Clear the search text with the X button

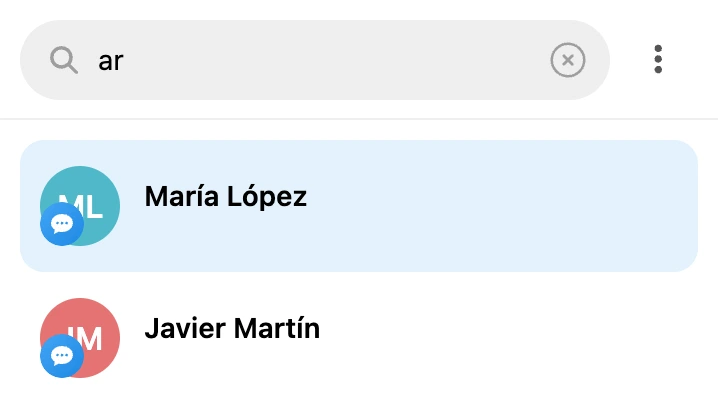[x=567, y=60]
